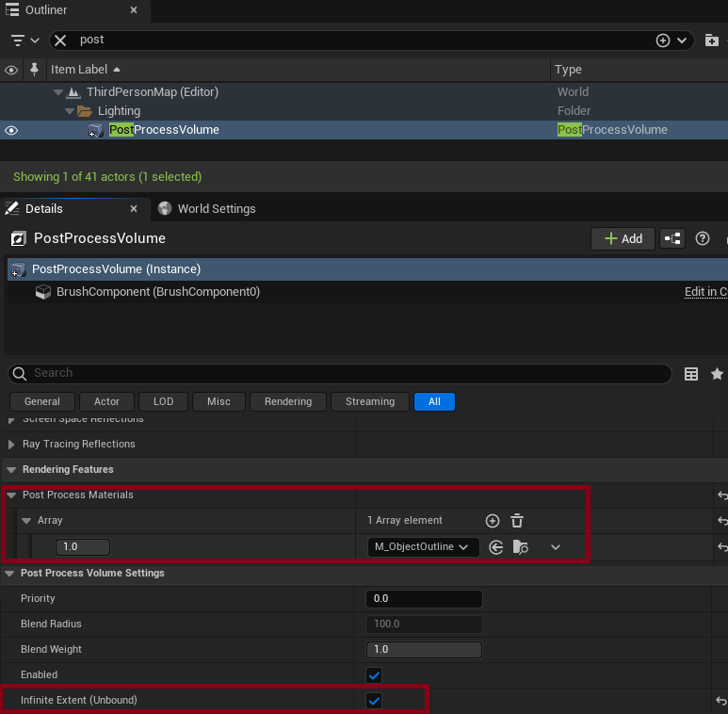Collapse the Rendering Features category
The height and width of the screenshot is (714, 728).
[11, 469]
